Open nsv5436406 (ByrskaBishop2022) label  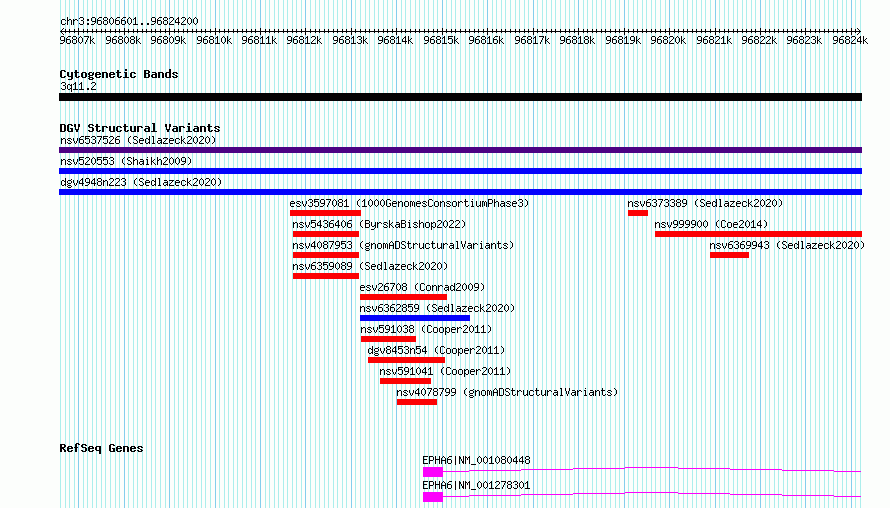379,224
